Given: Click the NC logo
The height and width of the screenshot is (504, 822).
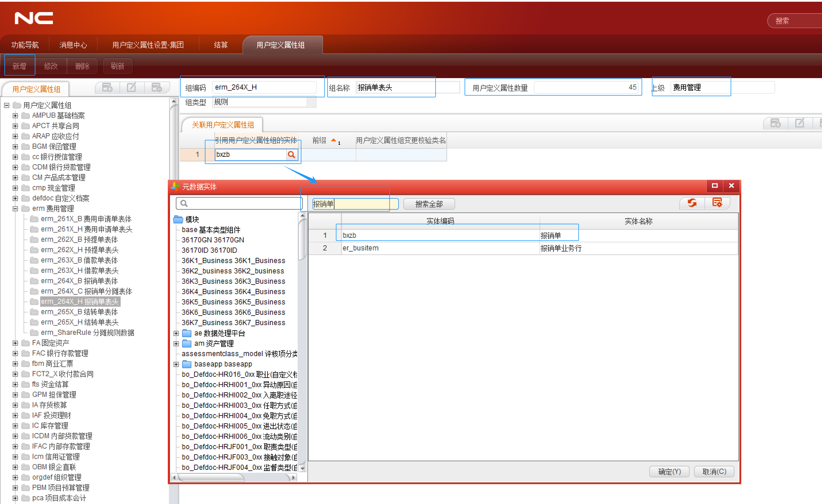Looking at the screenshot, I should (x=34, y=18).
